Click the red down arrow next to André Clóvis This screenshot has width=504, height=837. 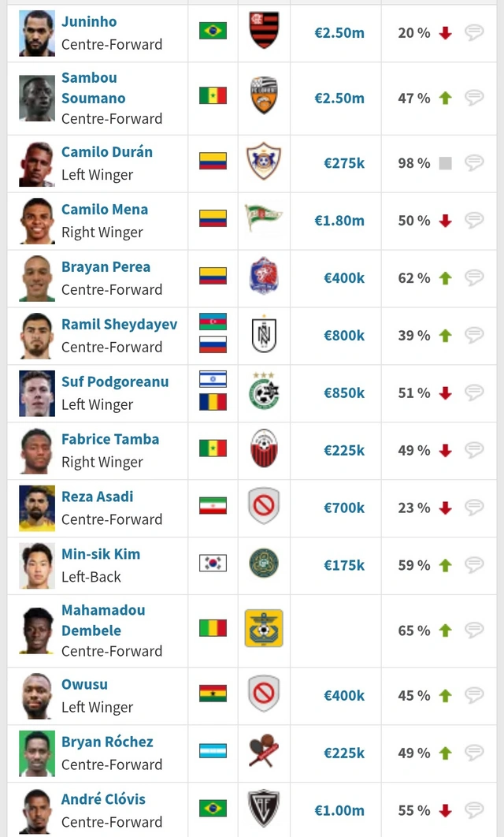pos(446,811)
